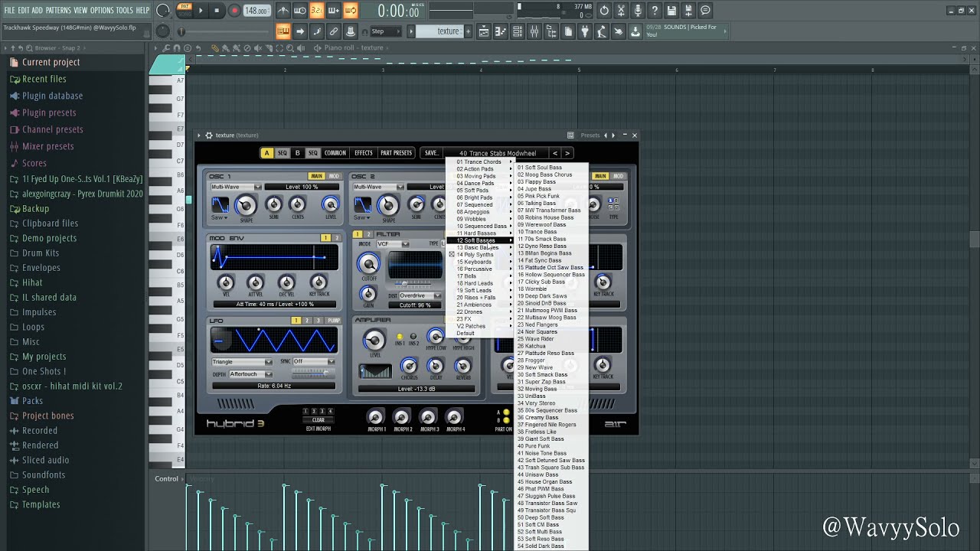This screenshot has width=980, height=551.
Task: Expand the Packs folder in the browser
Action: point(32,400)
